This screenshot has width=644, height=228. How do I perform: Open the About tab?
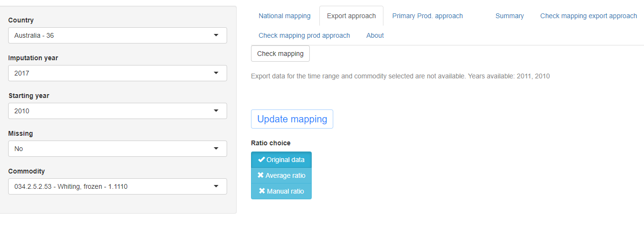[375, 35]
